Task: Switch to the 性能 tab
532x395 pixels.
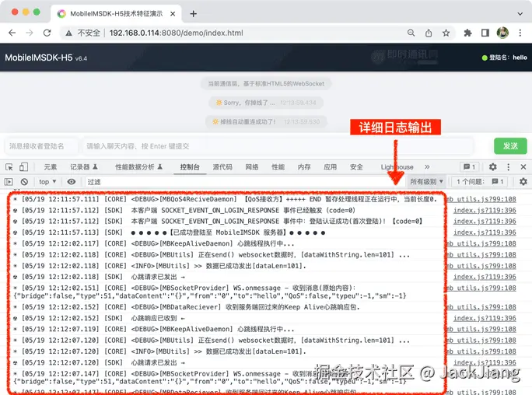Action: pyautogui.click(x=278, y=167)
